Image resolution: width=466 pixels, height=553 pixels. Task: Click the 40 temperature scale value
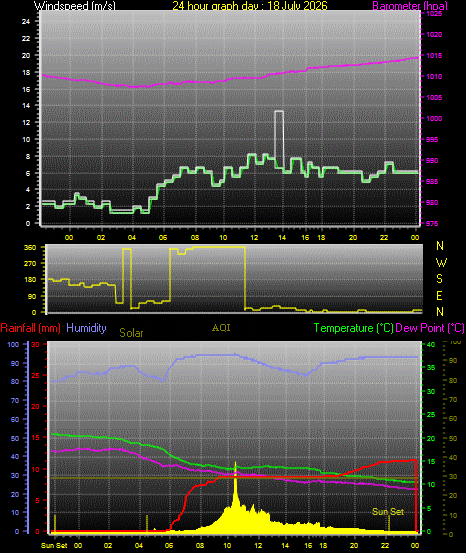(431, 345)
